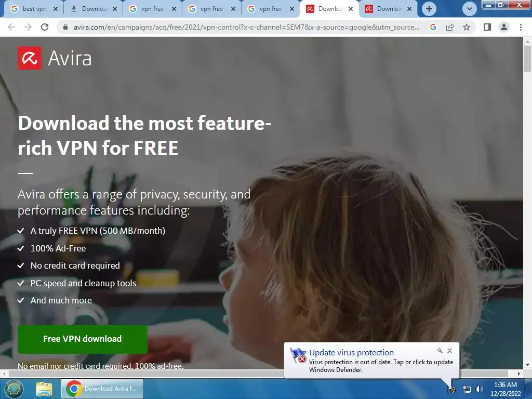Open a new tab
The height and width of the screenshot is (399, 532).
(x=429, y=9)
